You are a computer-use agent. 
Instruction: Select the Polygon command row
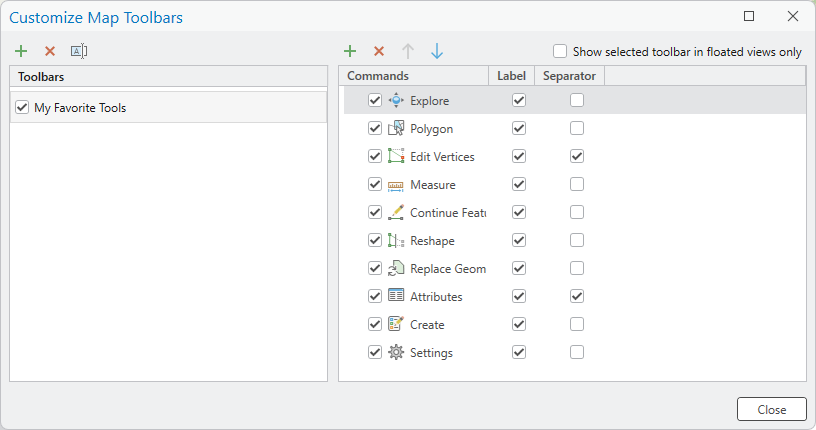[x=575, y=128]
